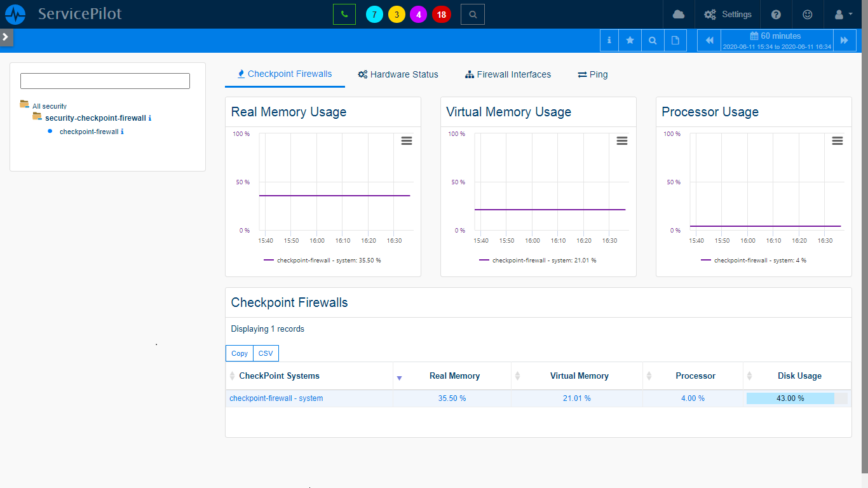
Task: Switch to the Hardware Status tab
Action: 398,74
